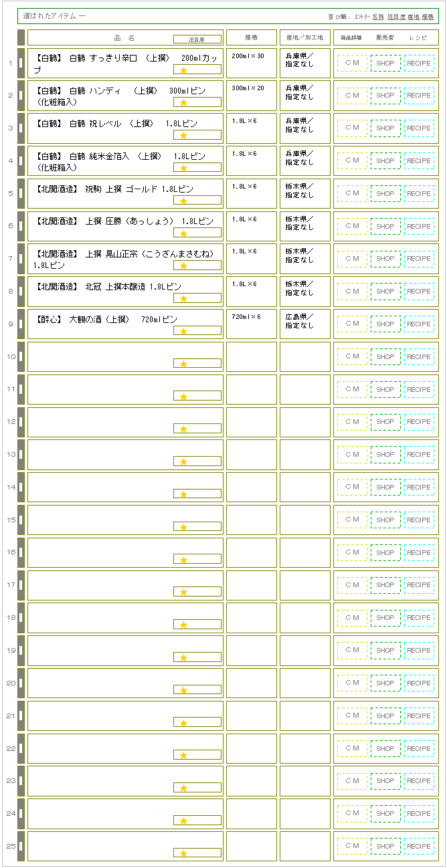Open CM for 北冠 上撰本醸造 row 8
Screen dimensions: 447x868
point(352,292)
